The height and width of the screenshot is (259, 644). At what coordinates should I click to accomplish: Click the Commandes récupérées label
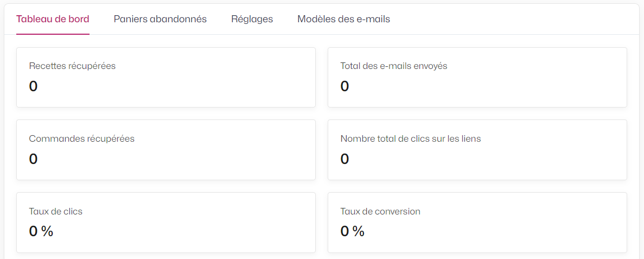82,138
